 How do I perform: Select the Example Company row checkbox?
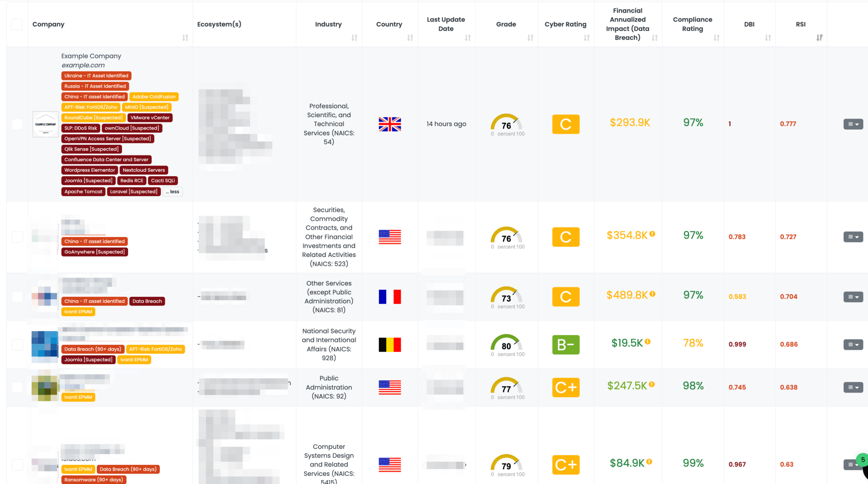click(x=17, y=124)
